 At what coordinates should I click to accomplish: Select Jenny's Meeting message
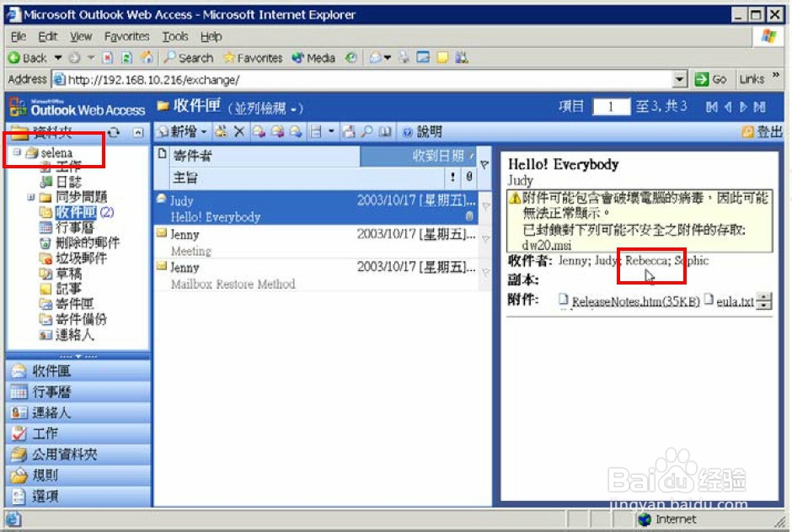[316, 242]
